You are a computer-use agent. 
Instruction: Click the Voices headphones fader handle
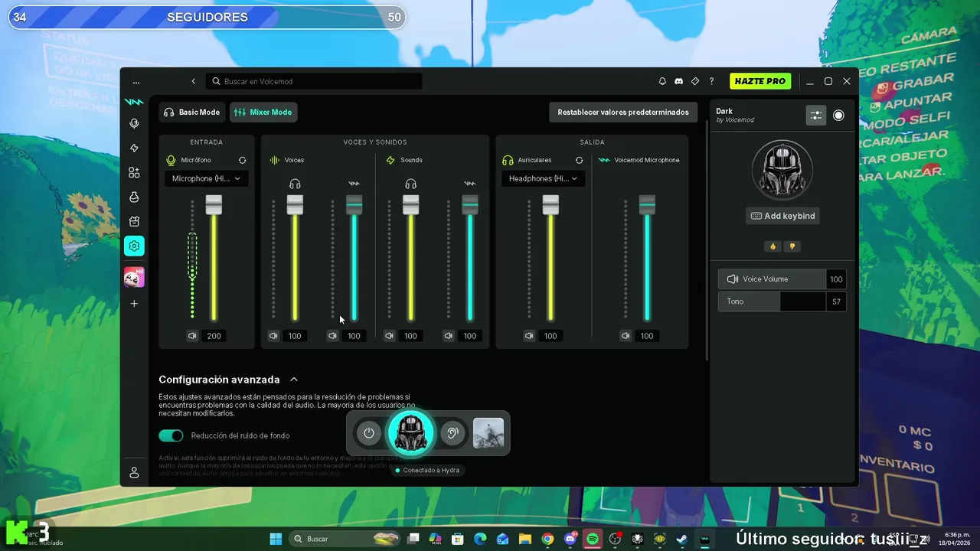pos(295,204)
